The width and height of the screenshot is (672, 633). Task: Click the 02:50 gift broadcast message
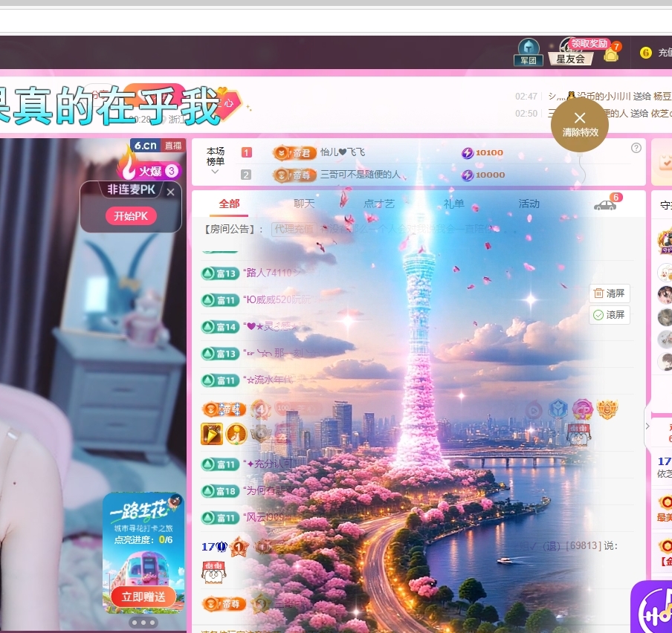click(593, 114)
